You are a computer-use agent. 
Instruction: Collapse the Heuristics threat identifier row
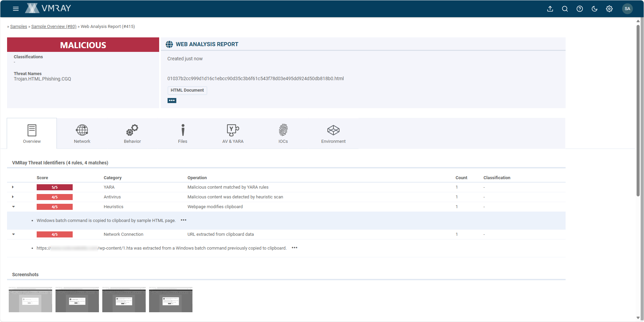tap(13, 206)
